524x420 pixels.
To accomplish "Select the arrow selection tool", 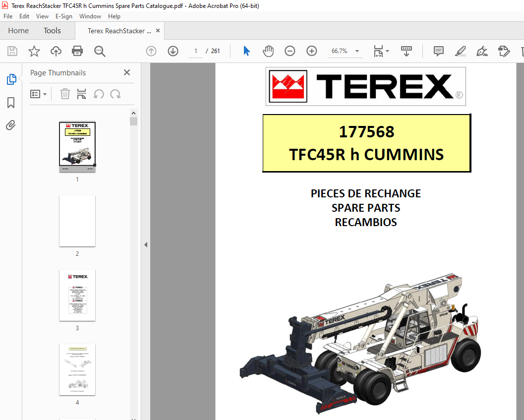I will coord(246,51).
